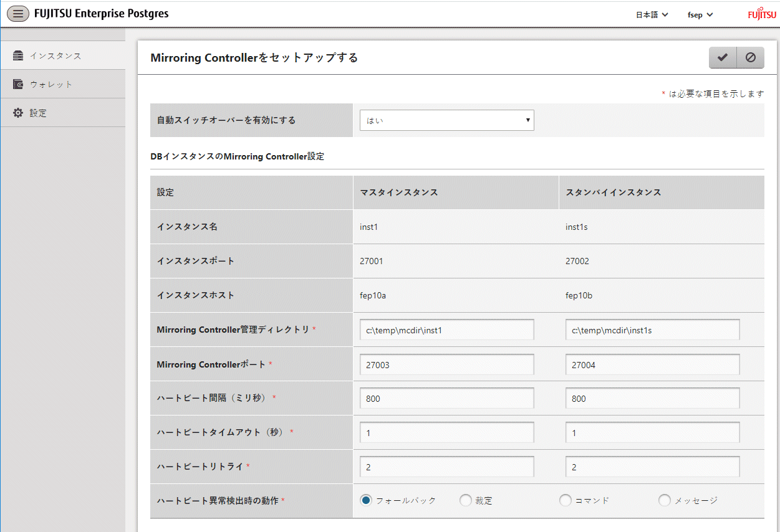This screenshot has width=780, height=532.
Task: Click the master instance port 27001
Action: point(372,261)
